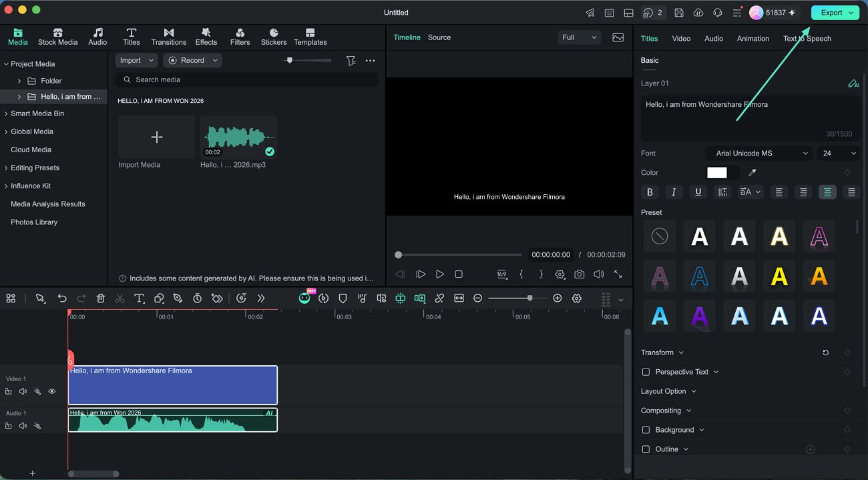Screen dimensions: 868x480
Task: Expand Global Media section
Action: point(6,132)
